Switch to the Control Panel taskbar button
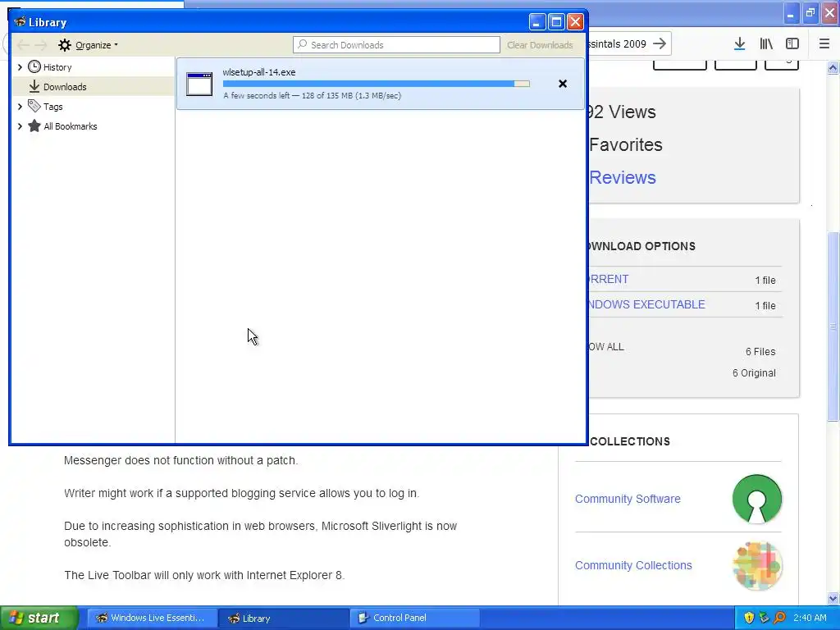 (x=414, y=619)
